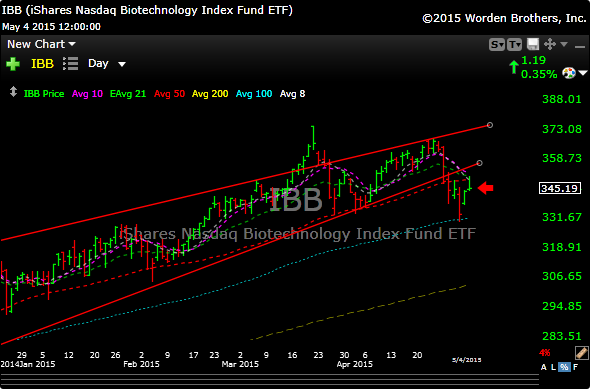This screenshot has height=389, width=590.
Task: Click the Mar 2015 label on time axis
Action: point(240,364)
